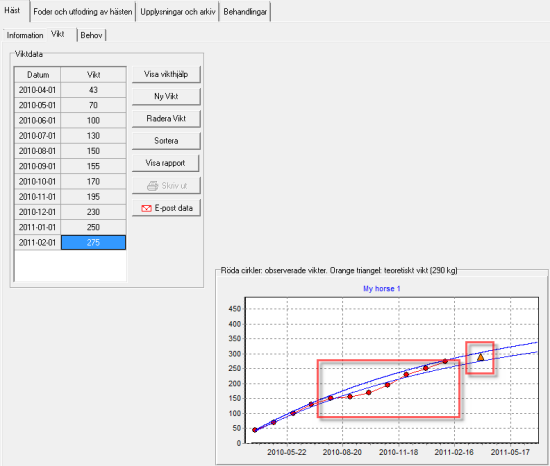
Task: Select date cell 2010-05-01
Action: click(x=38, y=105)
